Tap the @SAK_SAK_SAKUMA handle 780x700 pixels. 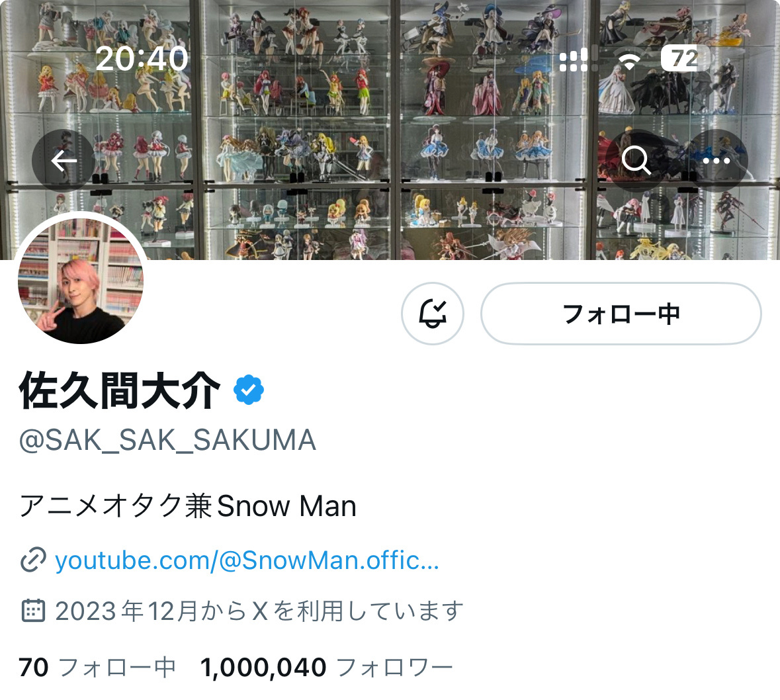click(x=167, y=440)
